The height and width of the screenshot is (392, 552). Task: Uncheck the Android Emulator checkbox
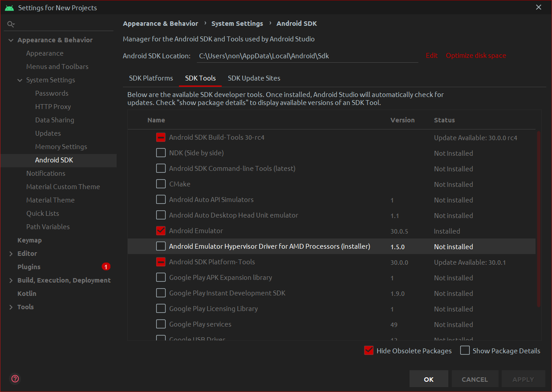[161, 231]
